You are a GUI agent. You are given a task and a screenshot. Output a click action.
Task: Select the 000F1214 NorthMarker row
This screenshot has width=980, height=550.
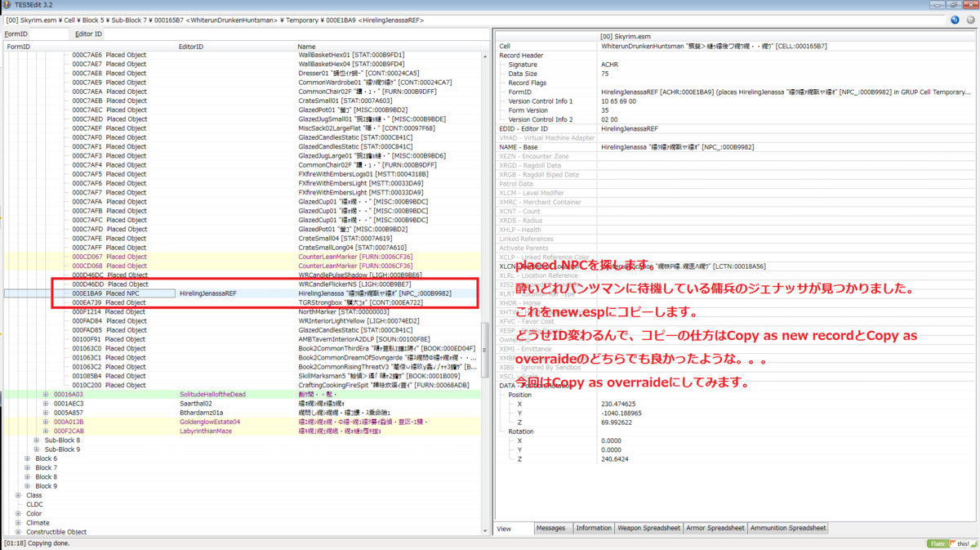pyautogui.click(x=243, y=311)
